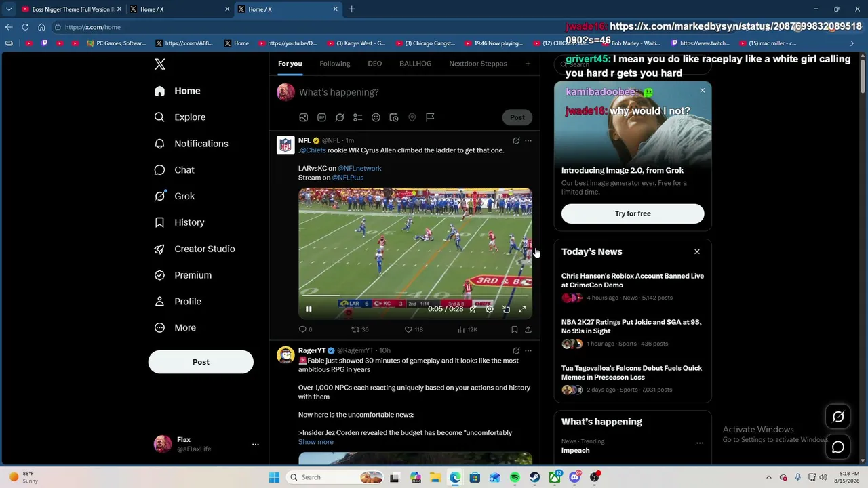
Task: Seek along the NFL video progress bar
Action: click(x=415, y=296)
